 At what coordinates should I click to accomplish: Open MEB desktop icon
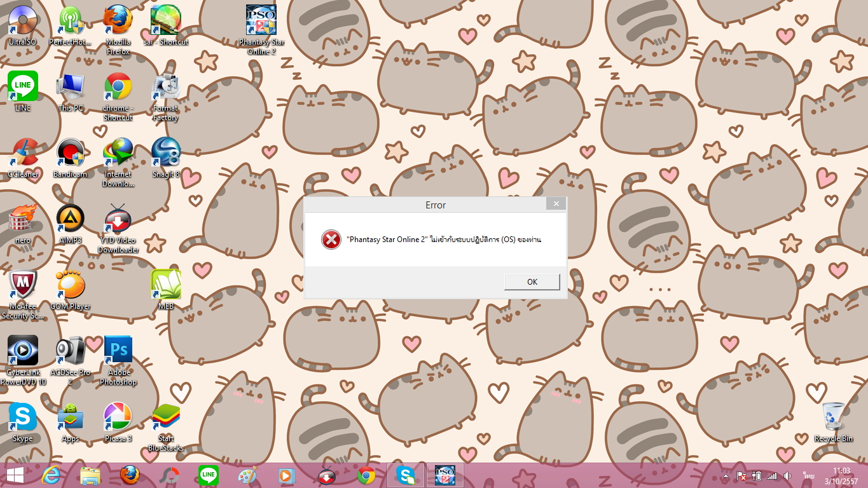pos(166,290)
